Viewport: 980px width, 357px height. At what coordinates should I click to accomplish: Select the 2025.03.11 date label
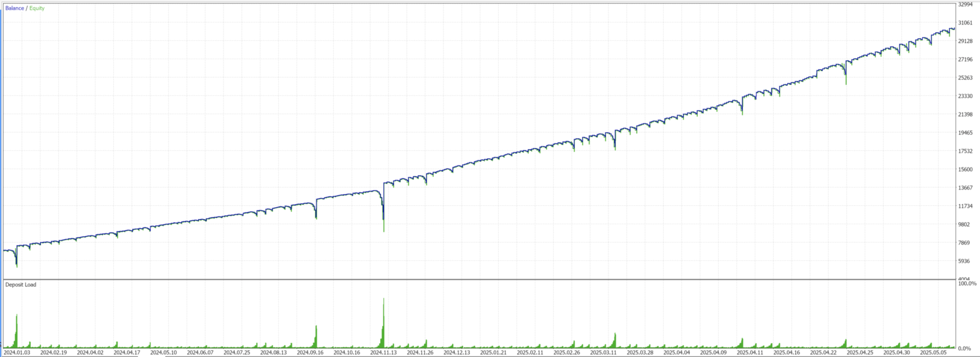click(x=603, y=352)
